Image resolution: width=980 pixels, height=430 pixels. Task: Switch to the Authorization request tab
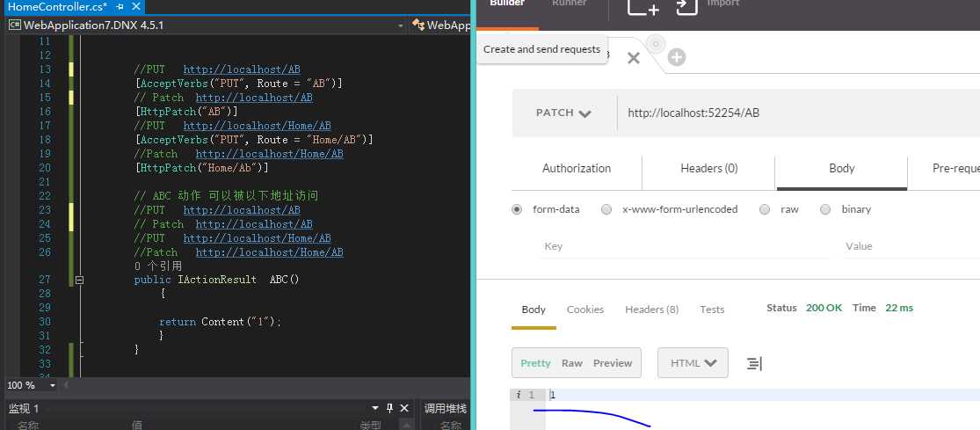(x=577, y=169)
